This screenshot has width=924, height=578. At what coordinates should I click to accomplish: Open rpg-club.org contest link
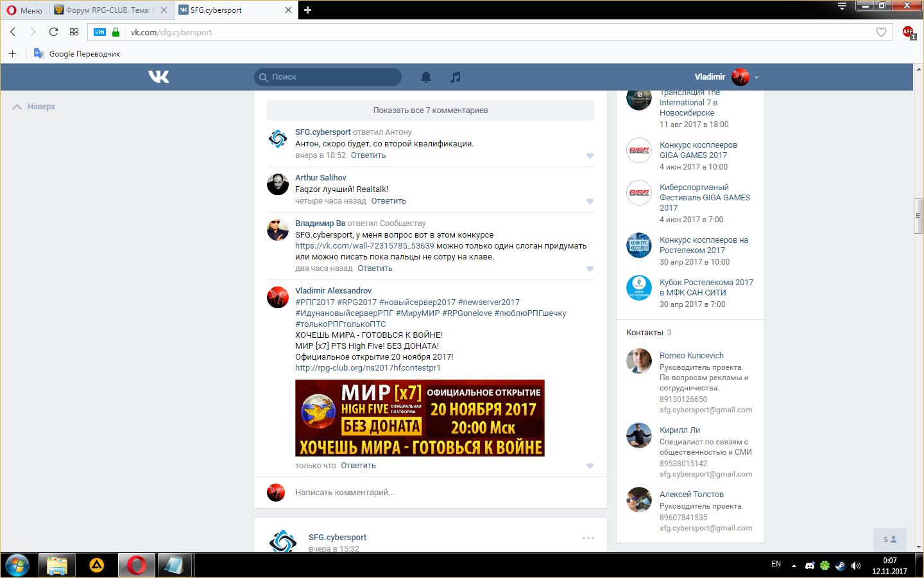(x=368, y=368)
